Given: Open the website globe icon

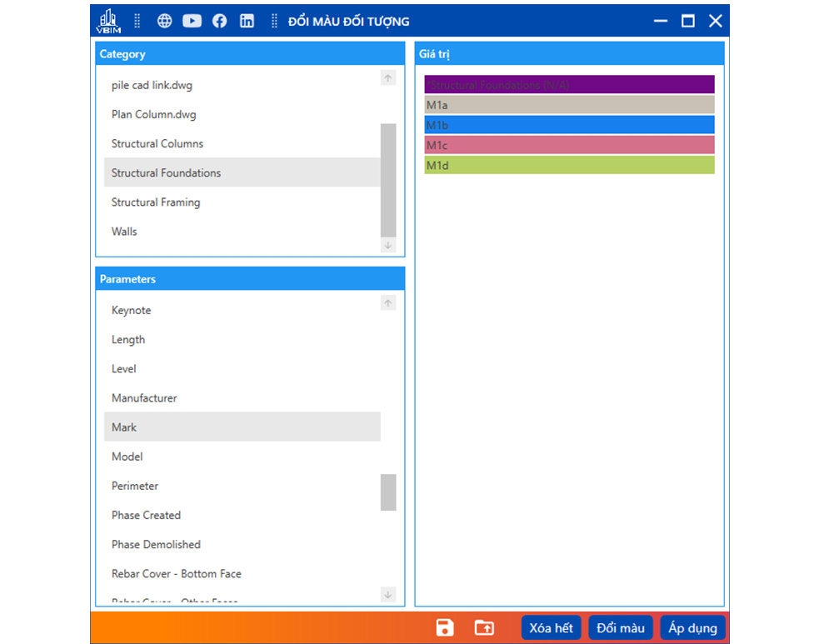Looking at the screenshot, I should pos(165,22).
